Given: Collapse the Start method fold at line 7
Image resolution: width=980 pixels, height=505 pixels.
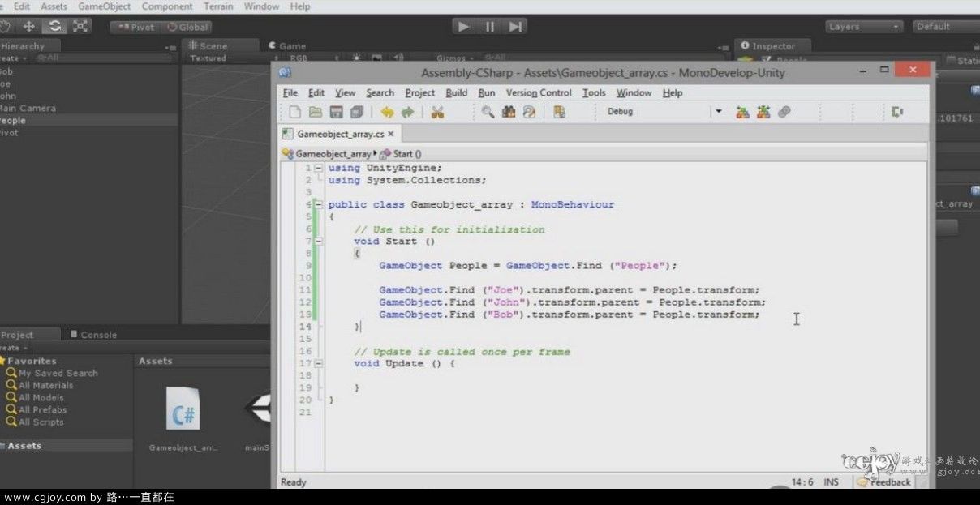Looking at the screenshot, I should 318,241.
